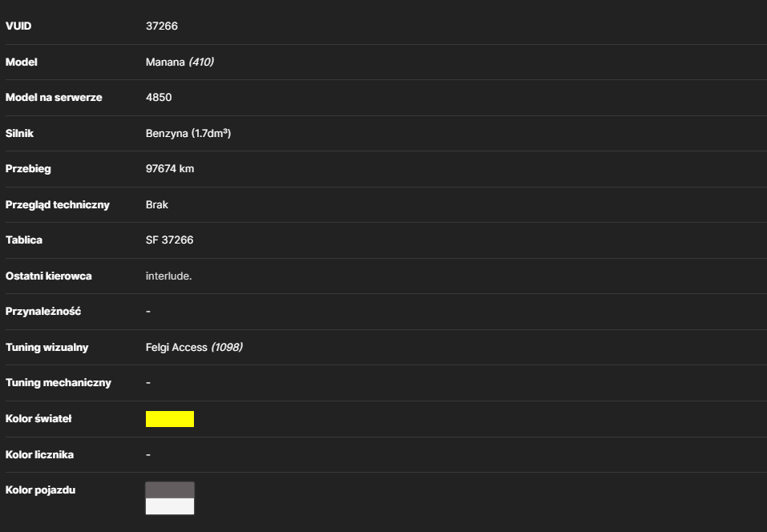Click the 97674 km mileage value
Image resolution: width=767 pixels, height=532 pixels.
170,169
